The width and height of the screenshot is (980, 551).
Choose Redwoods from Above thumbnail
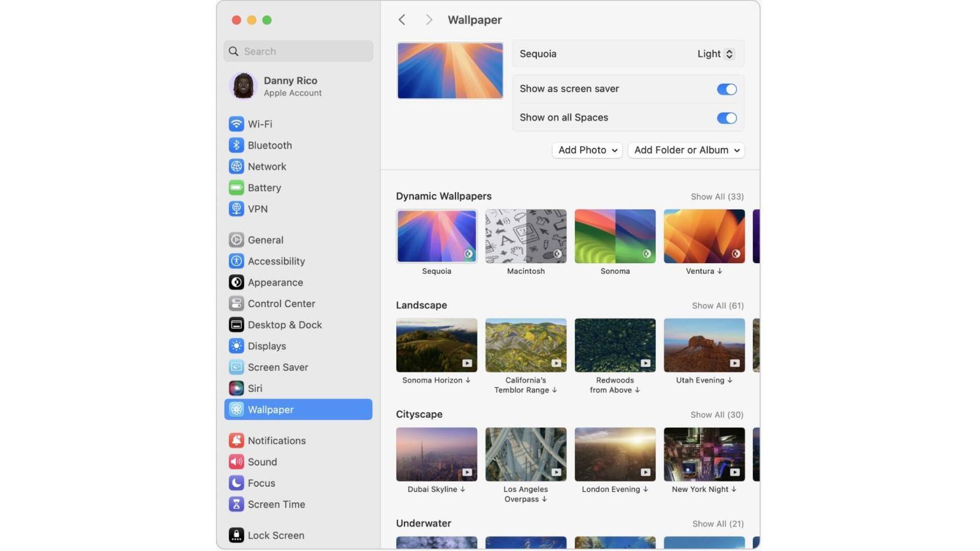point(615,345)
